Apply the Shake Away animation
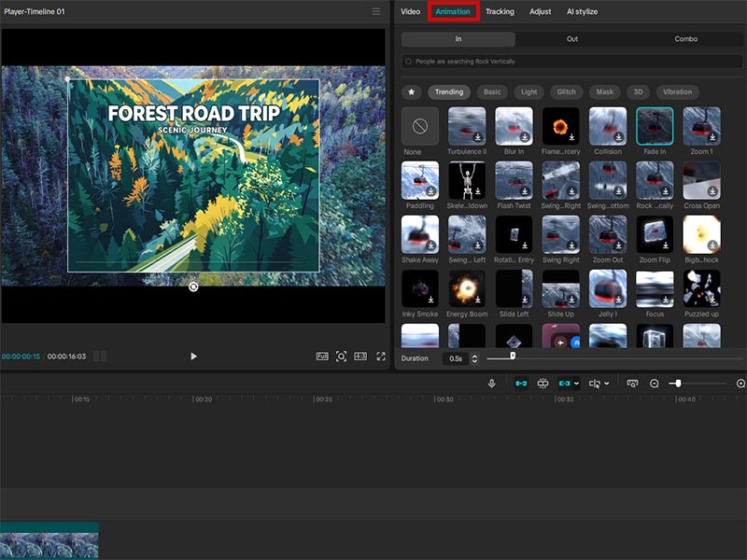This screenshot has height=560, width=747. [419, 235]
